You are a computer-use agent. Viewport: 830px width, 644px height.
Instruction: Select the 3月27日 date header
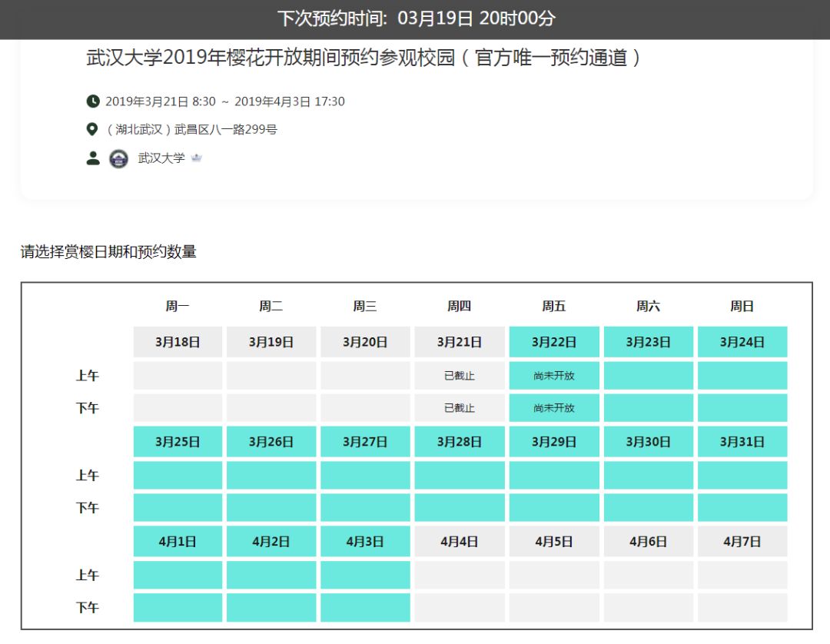[x=365, y=441]
